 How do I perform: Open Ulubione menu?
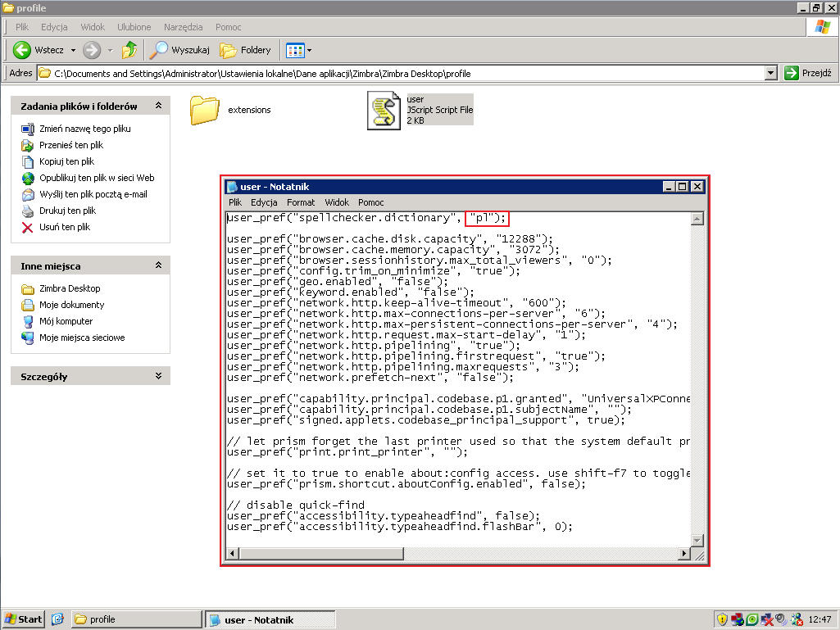[134, 27]
